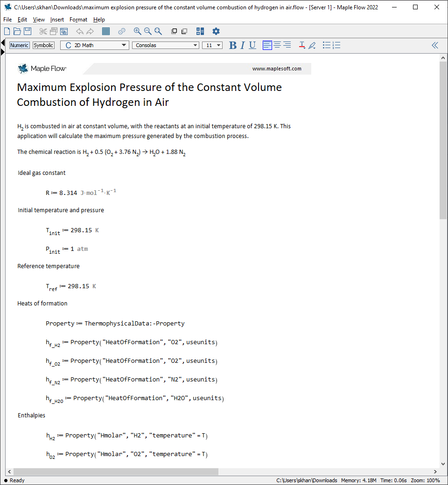Toggle the grid display icon

(106, 31)
